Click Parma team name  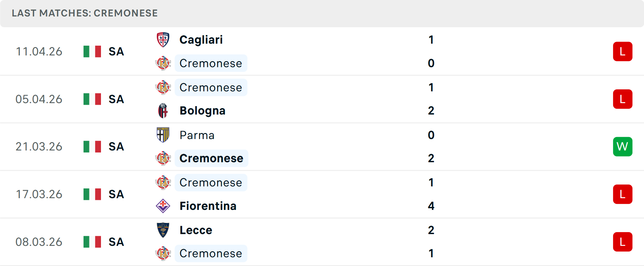197,135
